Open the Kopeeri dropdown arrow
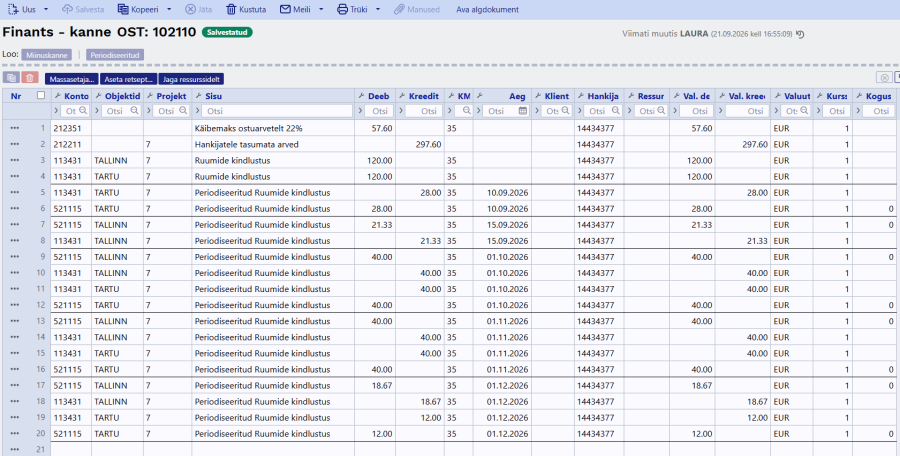900x456 pixels. 169,10
